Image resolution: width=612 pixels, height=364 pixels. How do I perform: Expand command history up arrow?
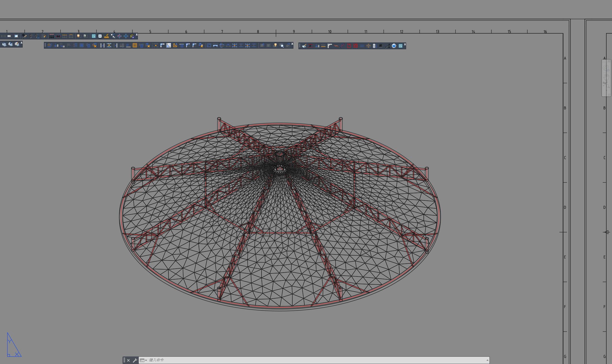click(488, 360)
